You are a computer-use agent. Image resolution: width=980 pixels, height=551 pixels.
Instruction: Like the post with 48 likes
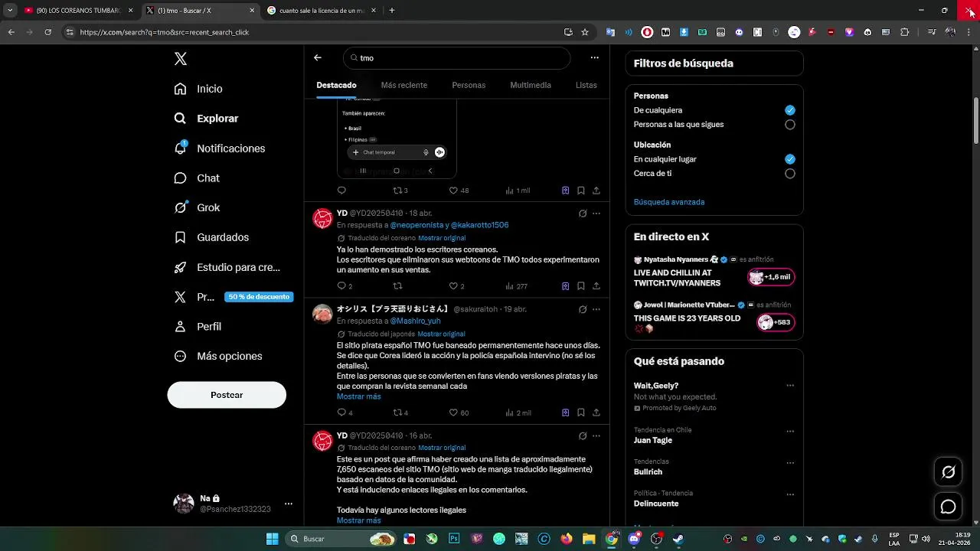(x=459, y=191)
